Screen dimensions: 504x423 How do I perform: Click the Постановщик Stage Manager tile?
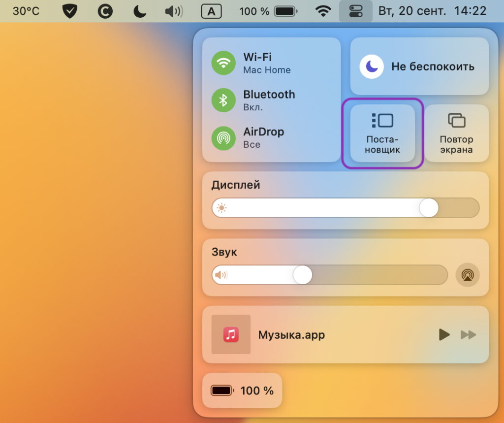(x=382, y=133)
